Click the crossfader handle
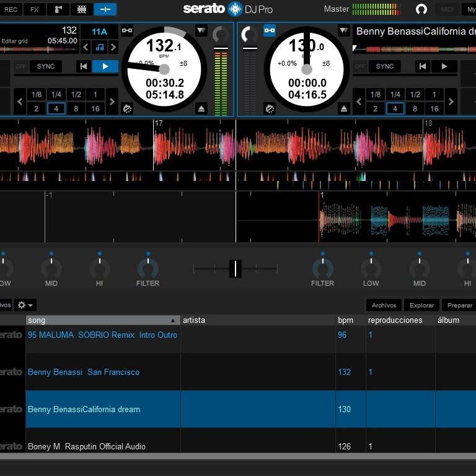This screenshot has width=476, height=476. tap(236, 268)
